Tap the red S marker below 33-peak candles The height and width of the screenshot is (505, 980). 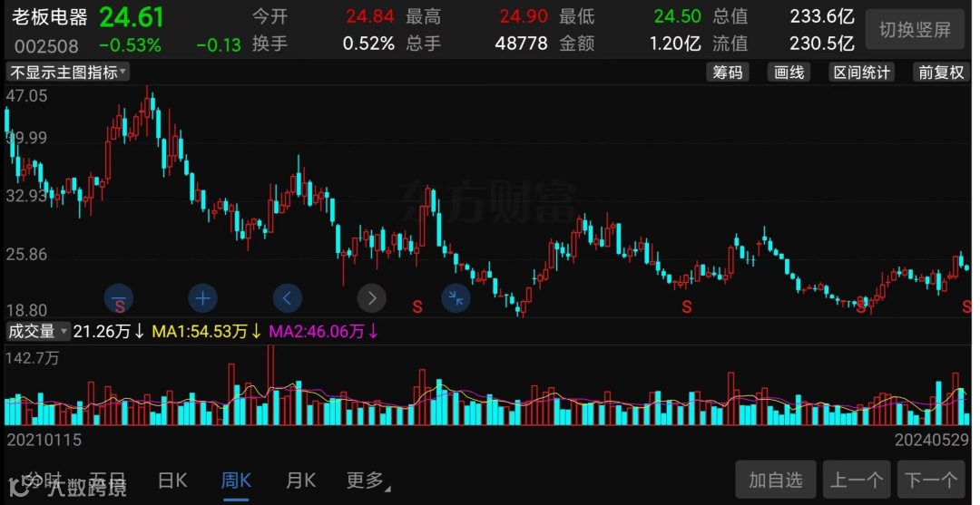pos(417,306)
